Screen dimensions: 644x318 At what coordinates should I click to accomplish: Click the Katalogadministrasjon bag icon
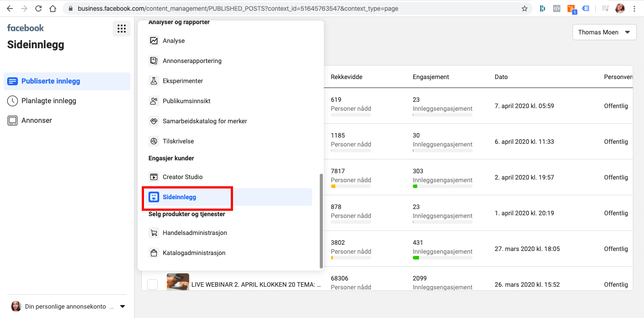point(154,253)
